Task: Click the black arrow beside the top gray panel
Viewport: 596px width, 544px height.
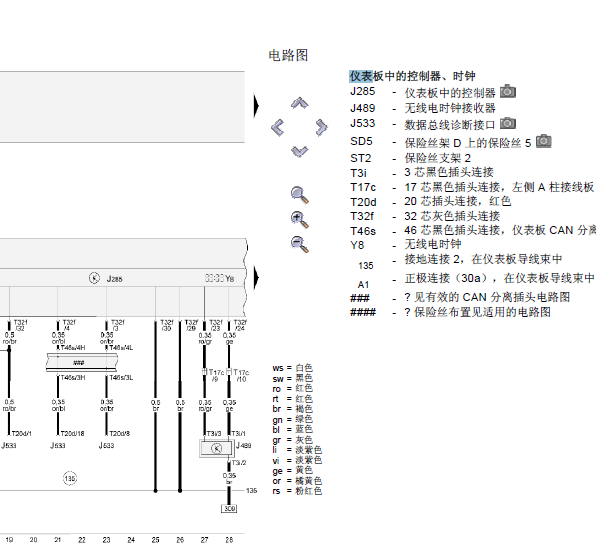Action: click(256, 106)
